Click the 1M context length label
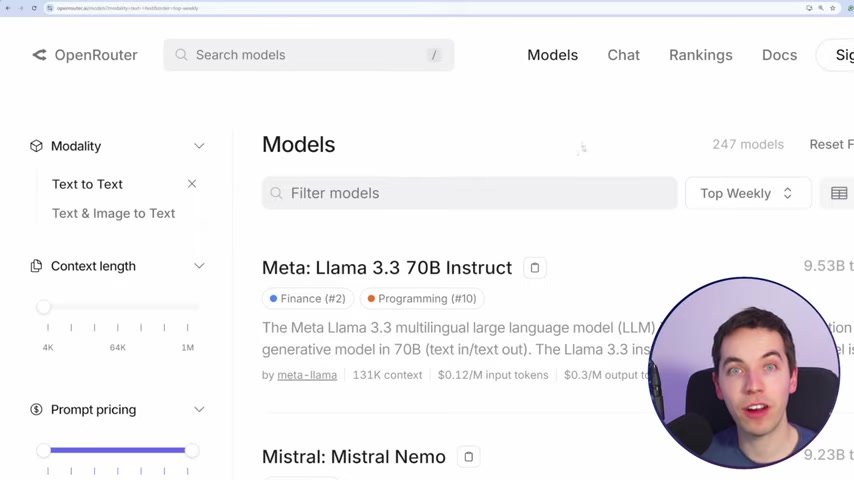 pos(187,348)
